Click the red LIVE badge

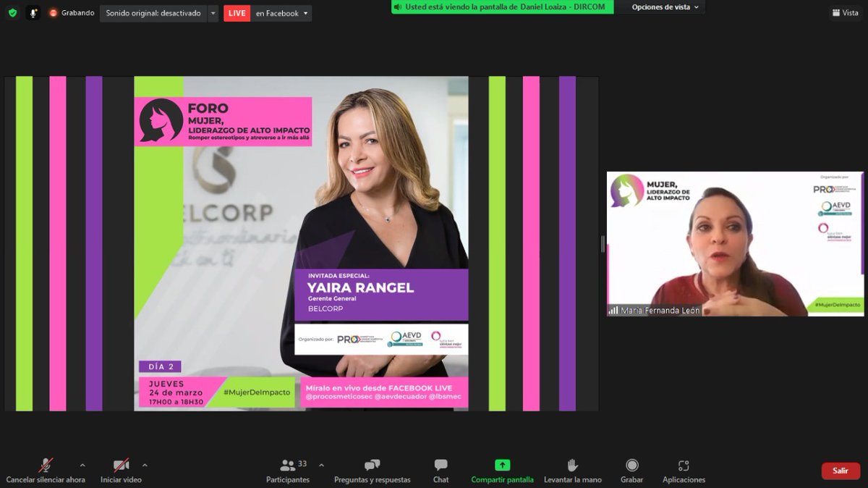pyautogui.click(x=237, y=13)
